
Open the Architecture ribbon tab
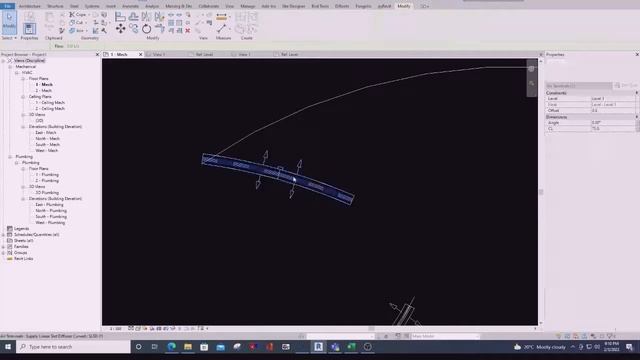29,6
